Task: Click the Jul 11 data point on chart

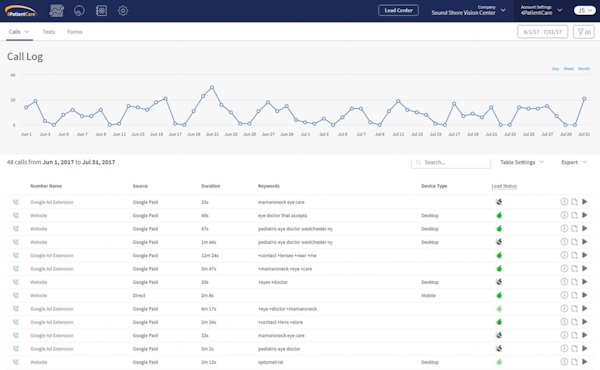Action: pos(398,101)
